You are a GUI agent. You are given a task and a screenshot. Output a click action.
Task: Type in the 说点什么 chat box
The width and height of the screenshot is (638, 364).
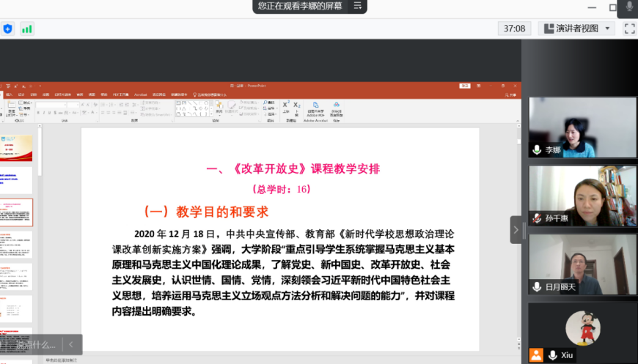(35, 344)
